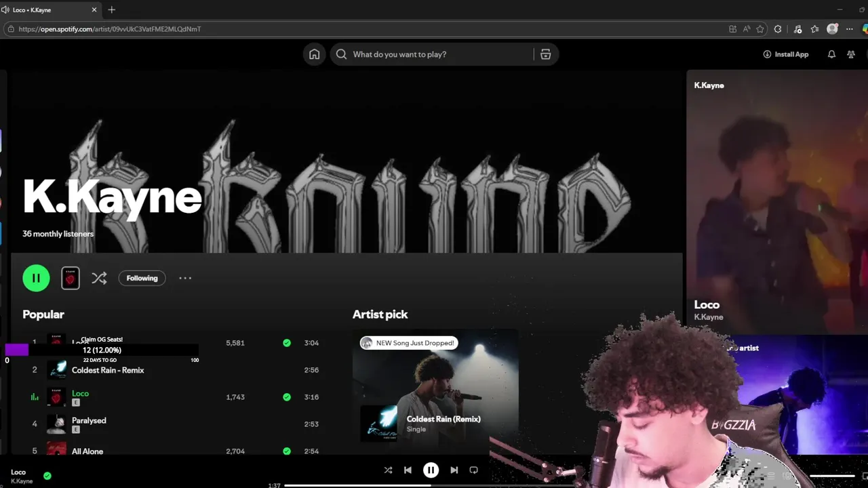This screenshot has width=868, height=488.
Task: Click the playing equalizer icon beside Loco
Action: click(35, 397)
